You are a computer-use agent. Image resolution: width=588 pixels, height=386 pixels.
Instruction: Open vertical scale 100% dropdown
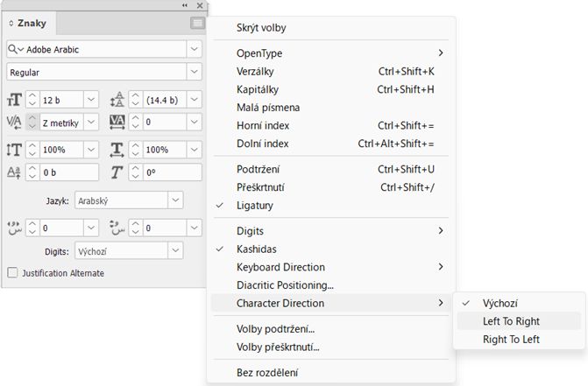coord(91,150)
